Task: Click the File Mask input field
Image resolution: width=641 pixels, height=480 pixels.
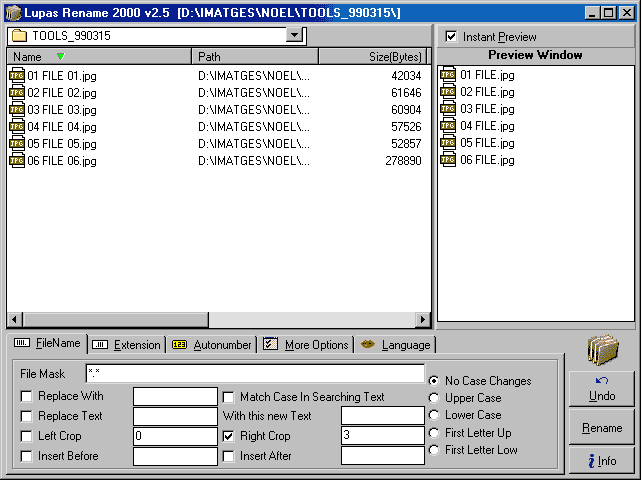Action: click(255, 374)
